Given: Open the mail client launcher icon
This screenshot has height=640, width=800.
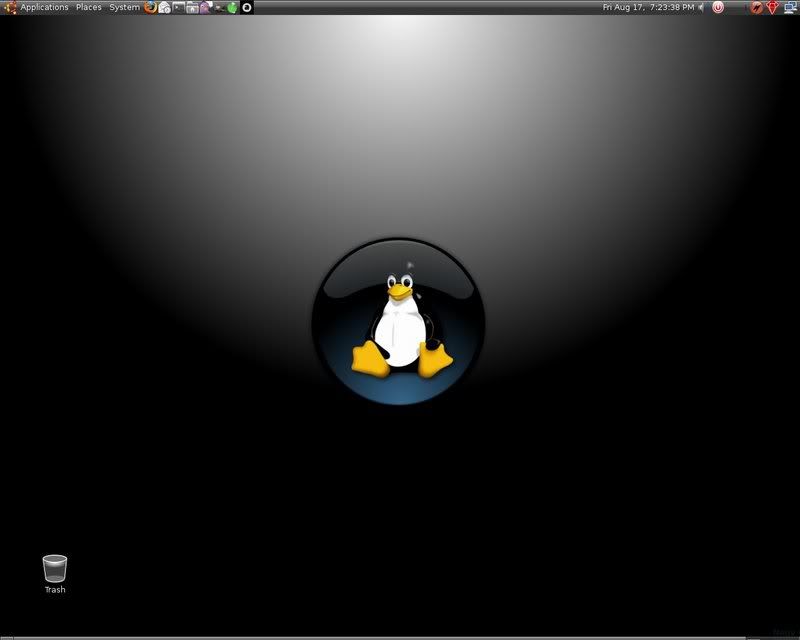Looking at the screenshot, I should pos(164,7).
